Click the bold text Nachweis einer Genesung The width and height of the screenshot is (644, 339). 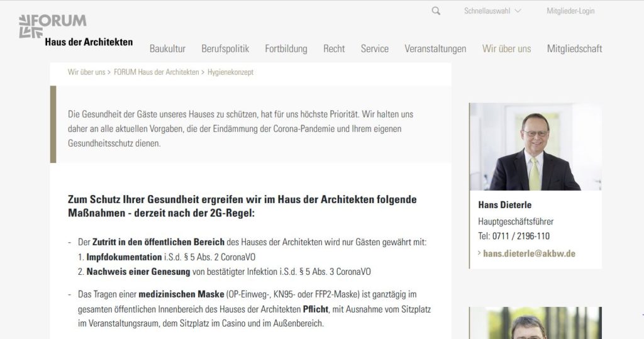point(138,272)
